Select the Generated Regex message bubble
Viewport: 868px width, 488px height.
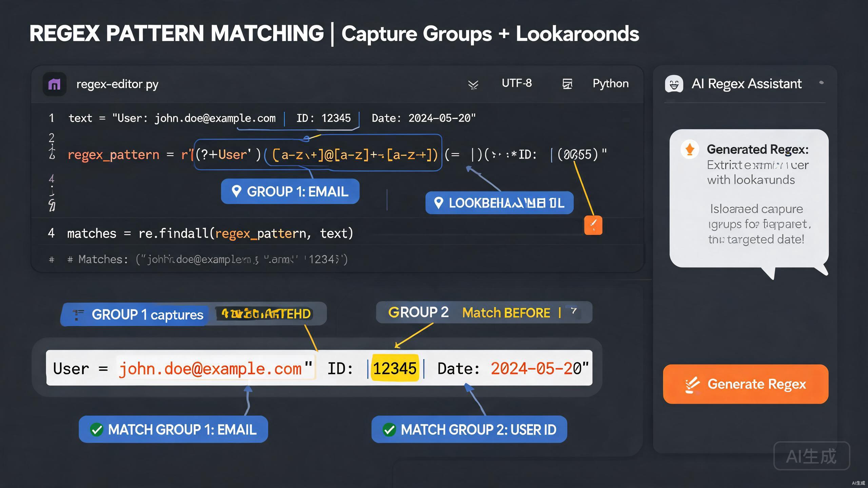pyautogui.click(x=749, y=198)
